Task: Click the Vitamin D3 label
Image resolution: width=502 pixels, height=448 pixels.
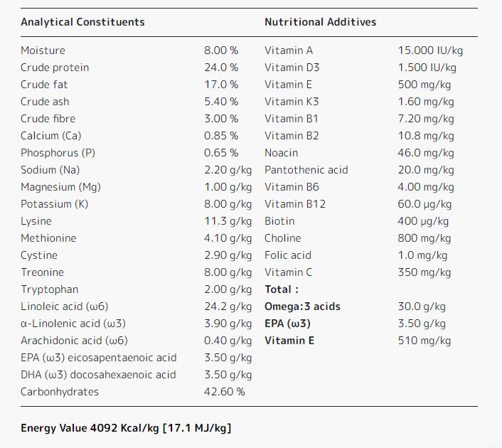Action: [x=292, y=68]
